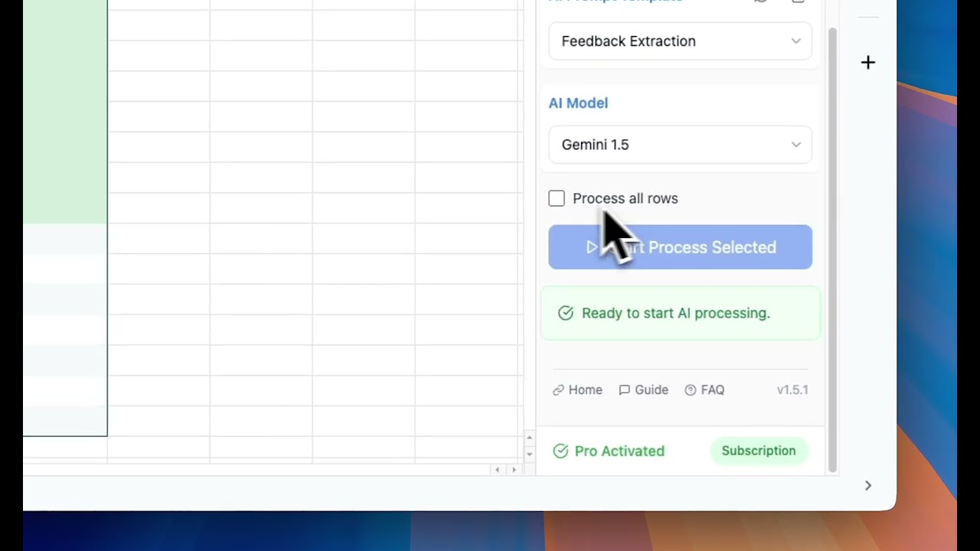Click the sidebar vertical scrollbar
Screen dimensions: 980x551
(832, 250)
